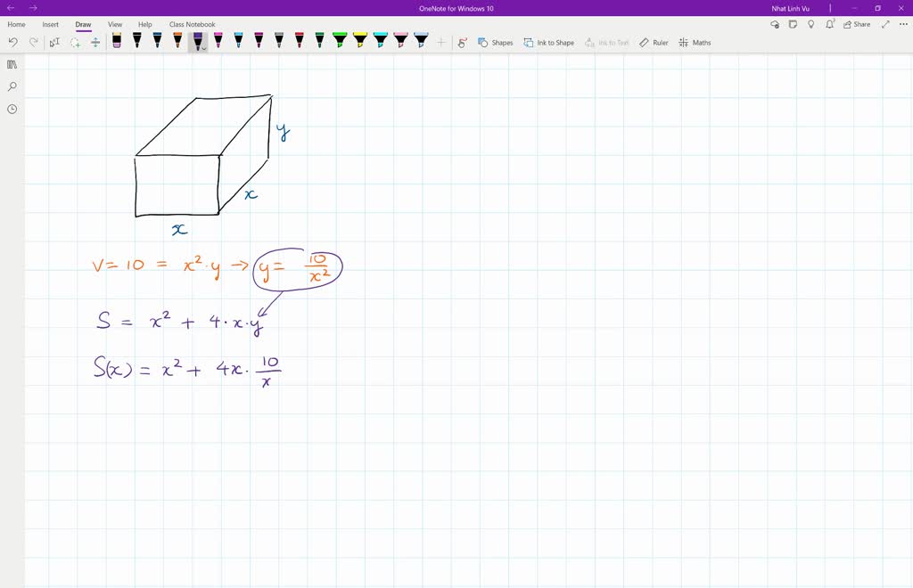
Task: Pick the yellow highlighter
Action: click(x=360, y=41)
